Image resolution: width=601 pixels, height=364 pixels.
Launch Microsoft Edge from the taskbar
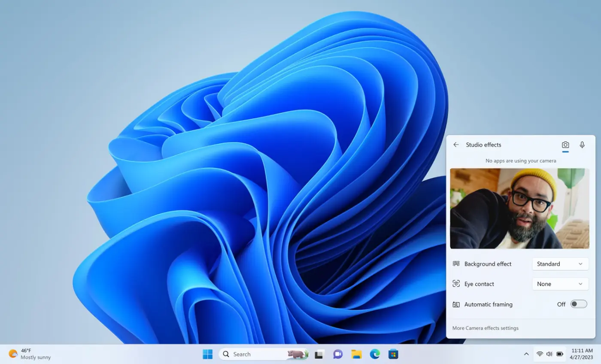375,354
